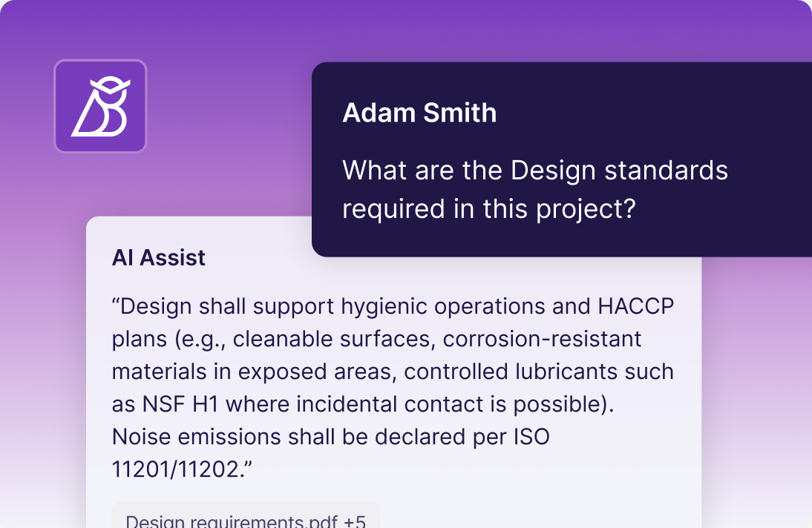The width and height of the screenshot is (812, 528).
Task: Click the word HACCP in response
Action: (x=636, y=306)
